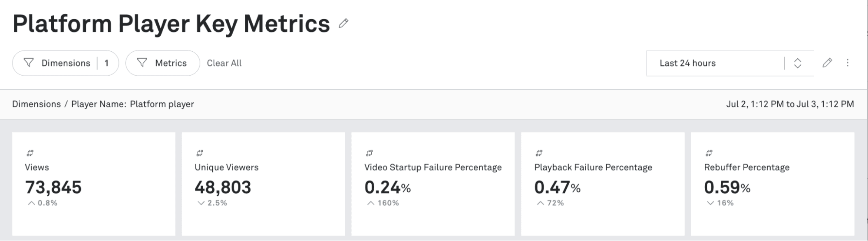Screen dimensions: 868x241
Task: Open the Metrics filter
Action: pyautogui.click(x=162, y=63)
